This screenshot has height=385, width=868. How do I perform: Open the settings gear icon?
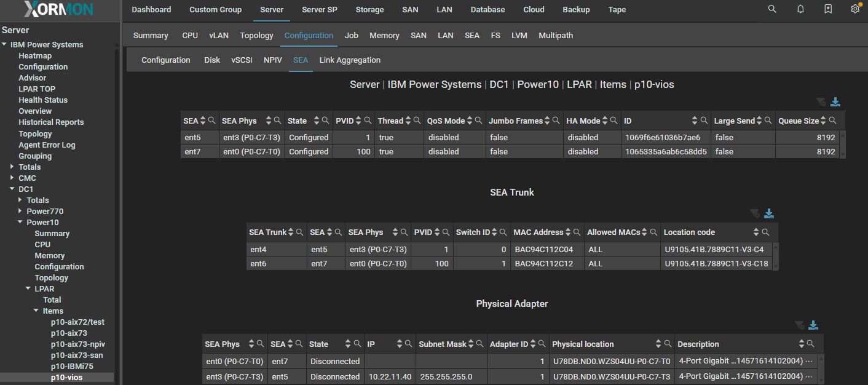[855, 9]
